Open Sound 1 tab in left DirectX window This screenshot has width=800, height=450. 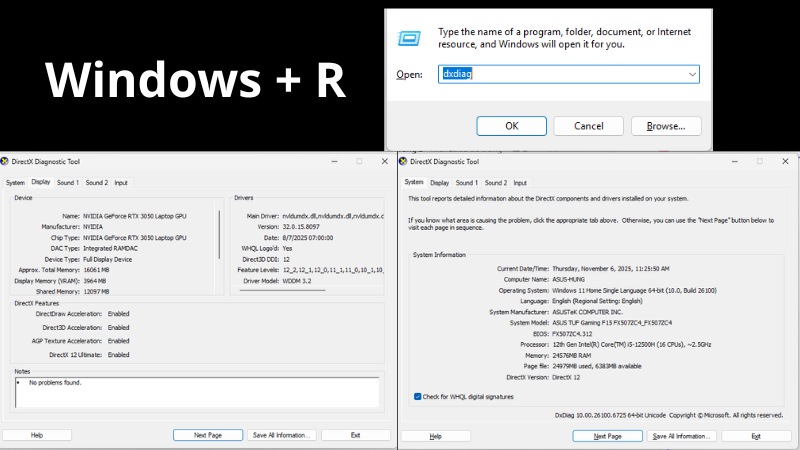click(68, 183)
